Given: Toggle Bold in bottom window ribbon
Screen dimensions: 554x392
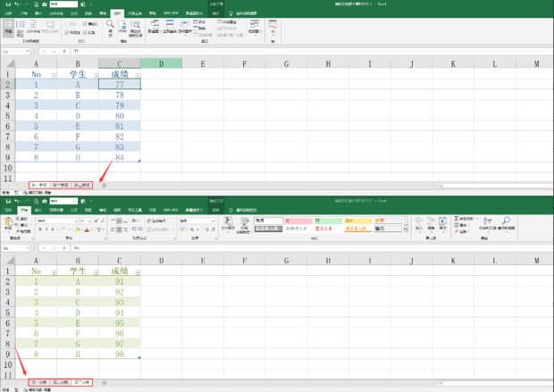Looking at the screenshot, I should point(40,229).
